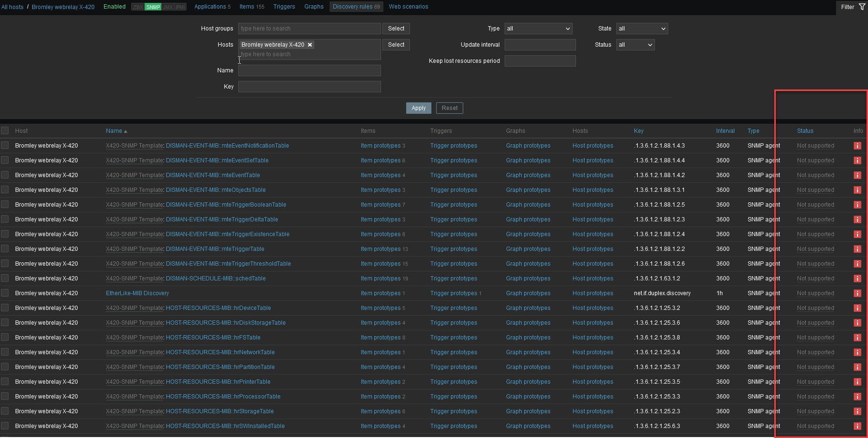Click the Filter funnel icon

tap(862, 7)
